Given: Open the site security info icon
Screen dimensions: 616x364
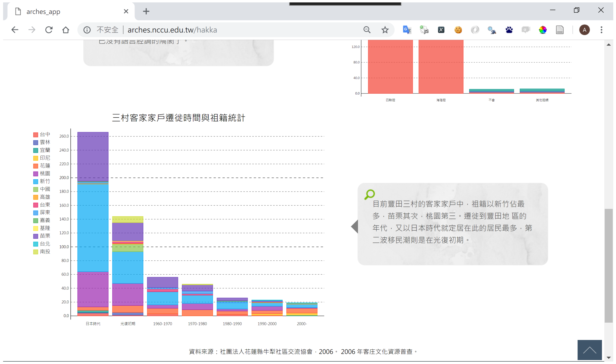Looking at the screenshot, I should 87,30.
